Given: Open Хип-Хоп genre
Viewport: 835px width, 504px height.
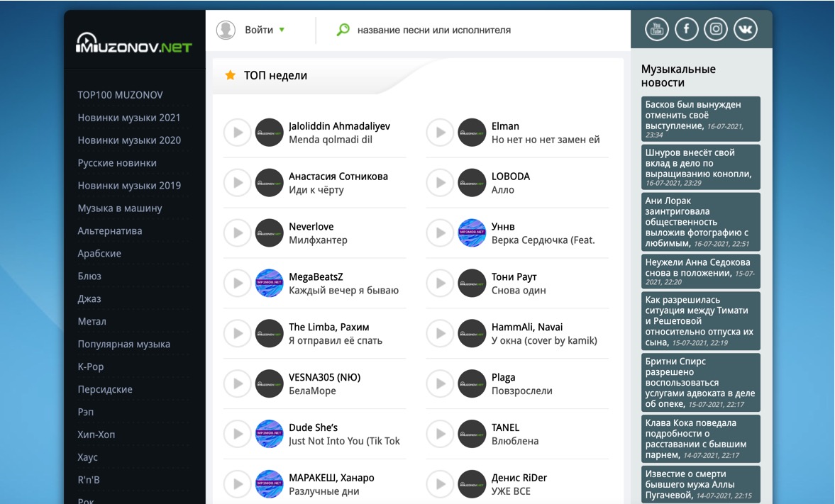Looking at the screenshot, I should [96, 435].
